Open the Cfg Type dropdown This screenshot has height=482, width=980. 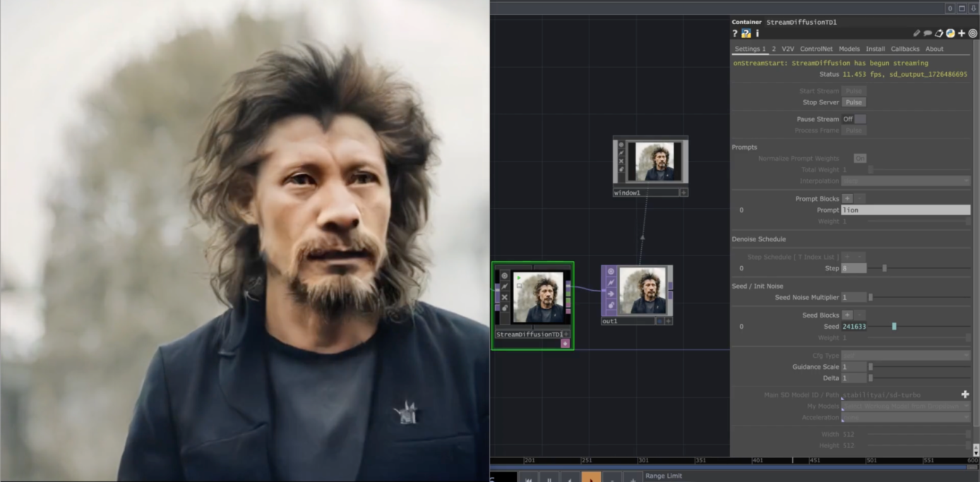[x=906, y=356]
